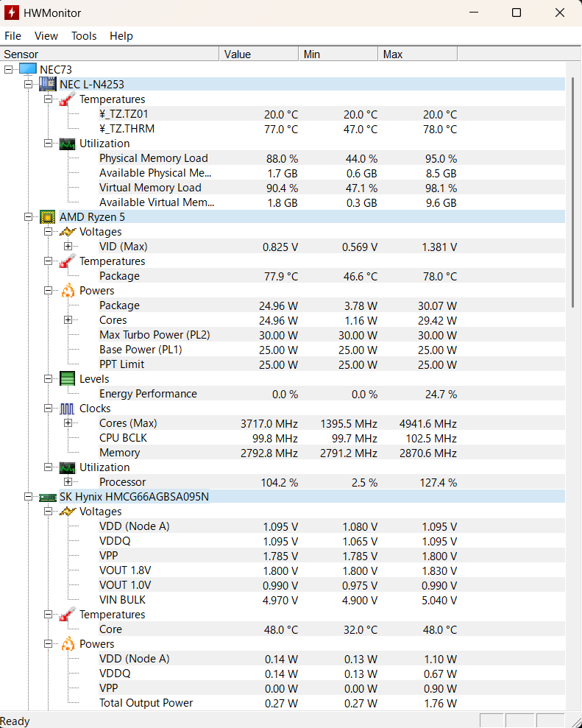Collapse the AMD Ryzen 5 tree node
Viewport: 582px width, 728px height.
pos(29,217)
